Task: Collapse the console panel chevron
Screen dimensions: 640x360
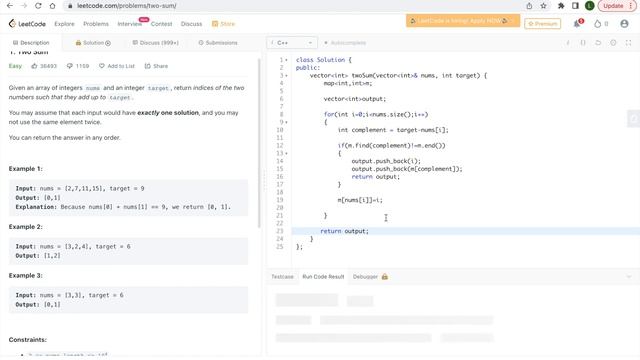Action: [629, 277]
